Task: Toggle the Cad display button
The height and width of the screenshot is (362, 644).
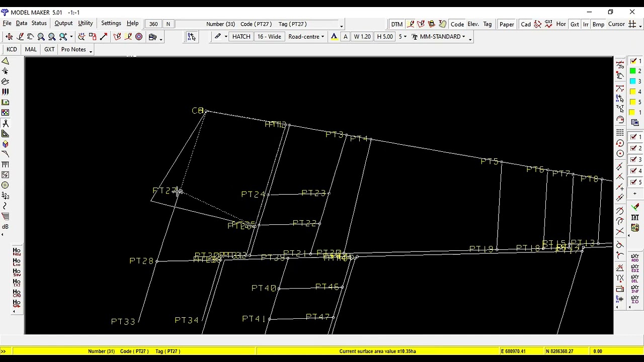Action: click(525, 24)
